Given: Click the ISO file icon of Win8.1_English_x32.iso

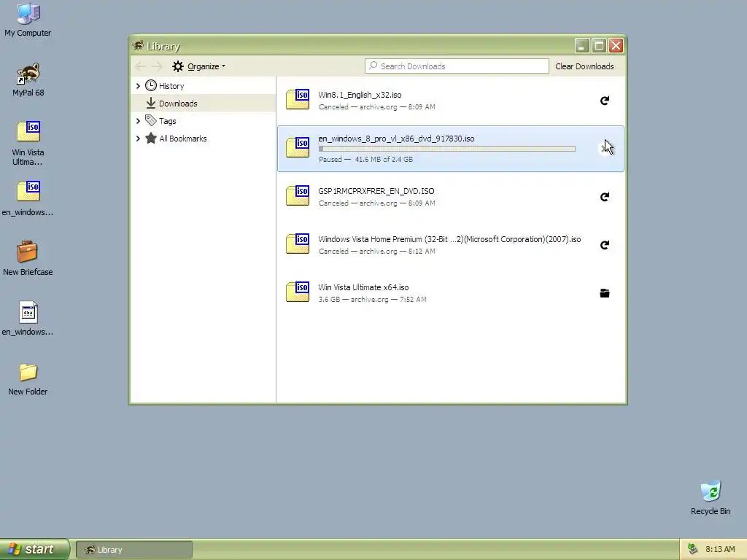Looking at the screenshot, I should pyautogui.click(x=298, y=99).
